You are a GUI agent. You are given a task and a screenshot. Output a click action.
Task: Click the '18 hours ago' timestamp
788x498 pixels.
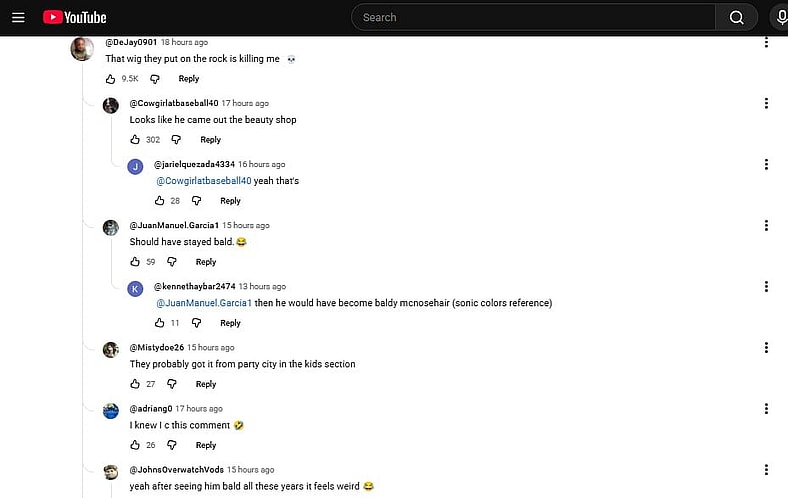click(x=184, y=42)
